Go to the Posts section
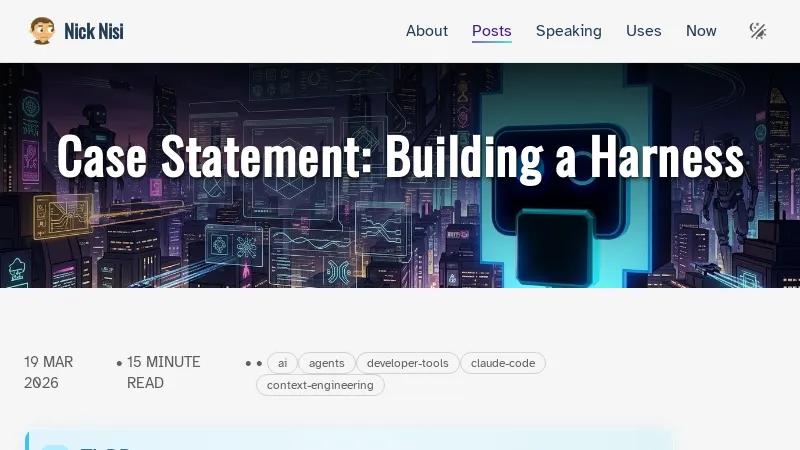 pos(491,31)
